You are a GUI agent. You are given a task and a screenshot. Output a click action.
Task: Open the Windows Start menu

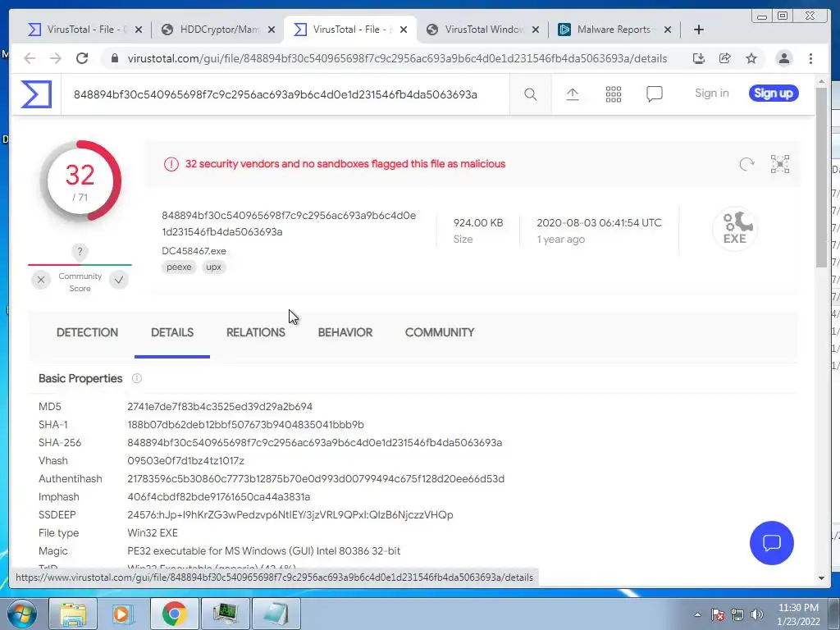[22, 614]
